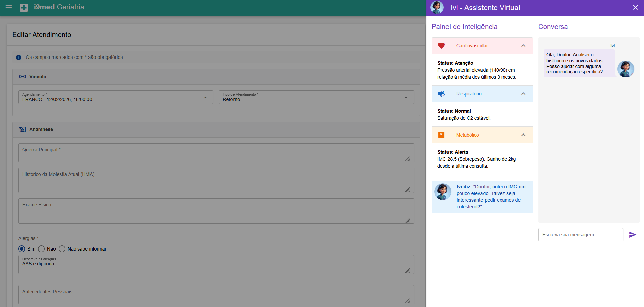Click the Respiratório section title
The height and width of the screenshot is (307, 644).
coord(469,94)
